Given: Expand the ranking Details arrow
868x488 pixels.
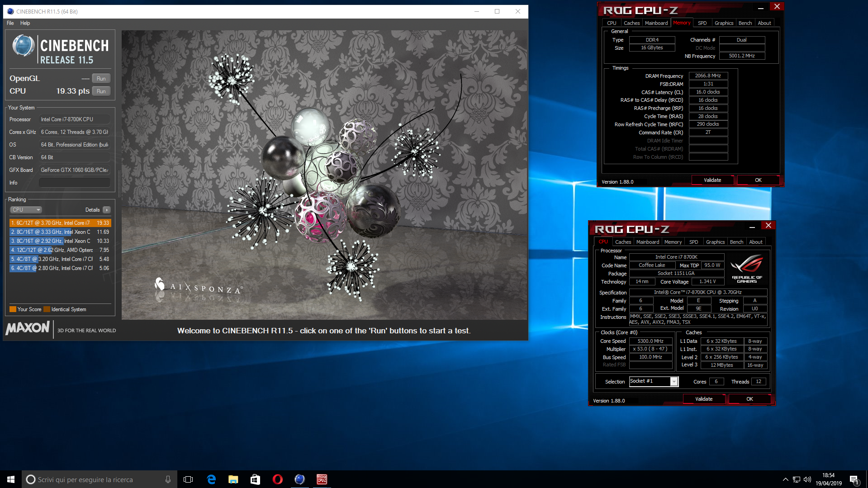Looking at the screenshot, I should click(x=107, y=210).
